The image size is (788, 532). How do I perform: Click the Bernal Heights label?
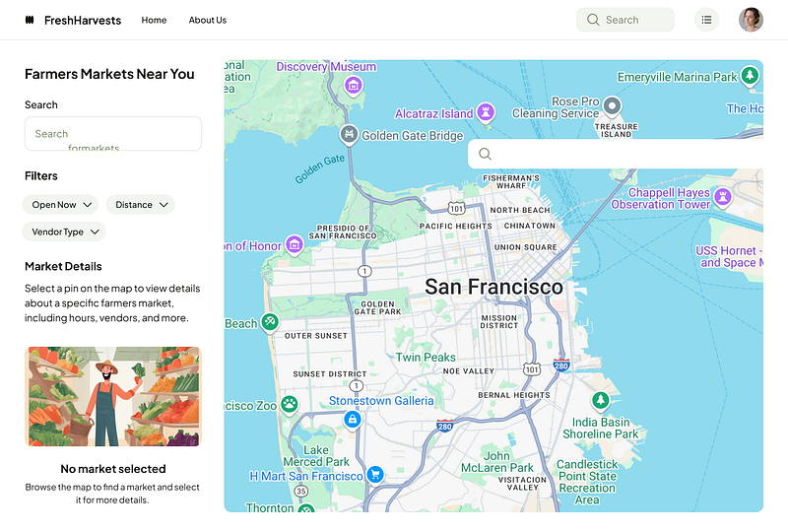click(x=514, y=395)
